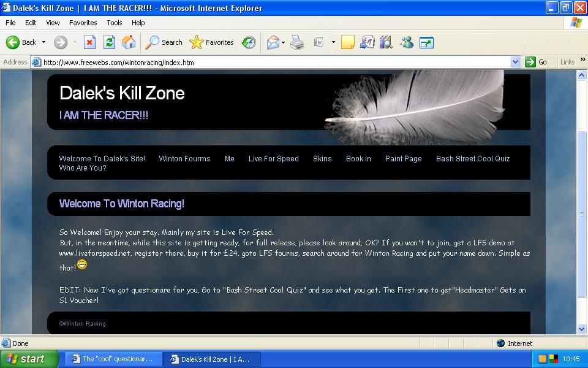The width and height of the screenshot is (588, 368).
Task: Open the Me page link
Action: pos(230,158)
